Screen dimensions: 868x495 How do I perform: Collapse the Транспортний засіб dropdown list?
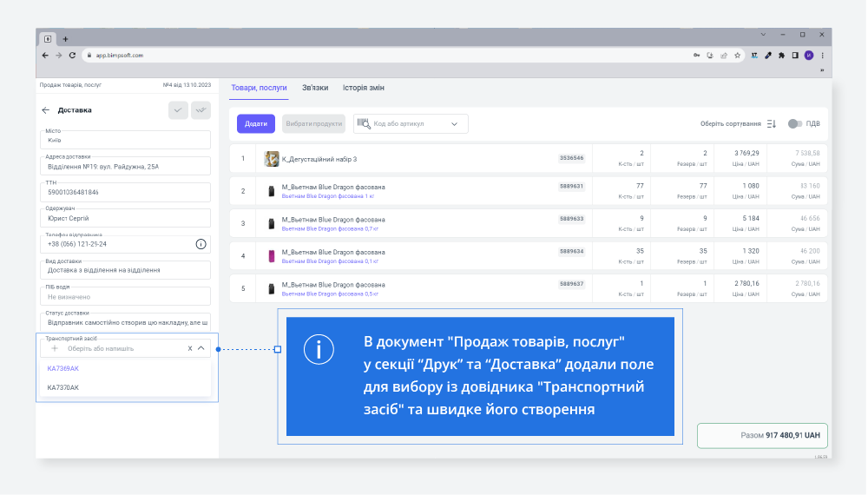click(201, 348)
